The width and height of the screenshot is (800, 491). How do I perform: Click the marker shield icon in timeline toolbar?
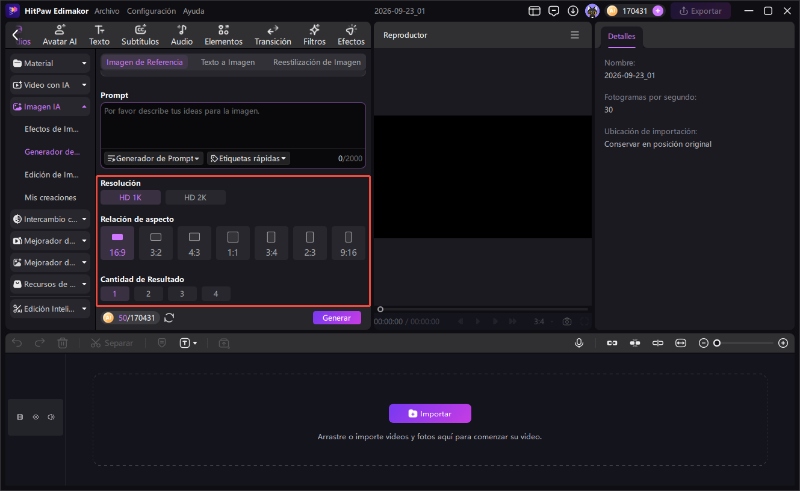(162, 343)
